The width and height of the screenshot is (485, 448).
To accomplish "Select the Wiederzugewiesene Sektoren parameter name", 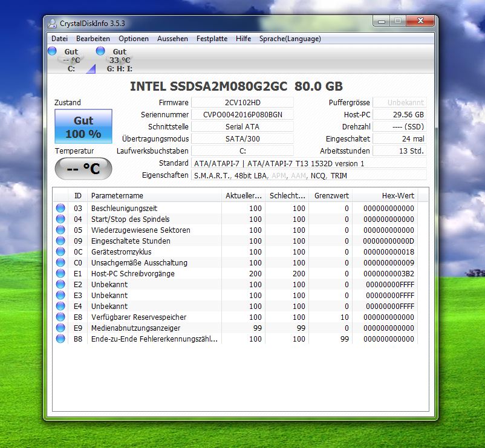I will (x=141, y=230).
